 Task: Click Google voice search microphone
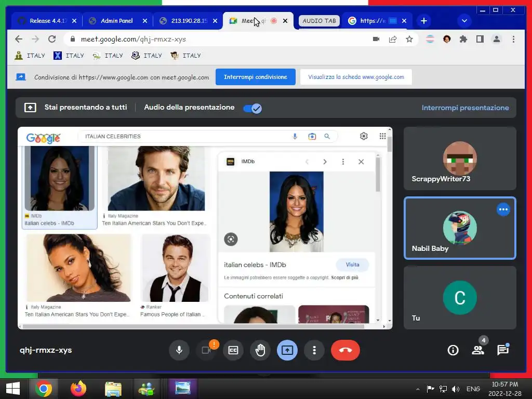click(295, 137)
